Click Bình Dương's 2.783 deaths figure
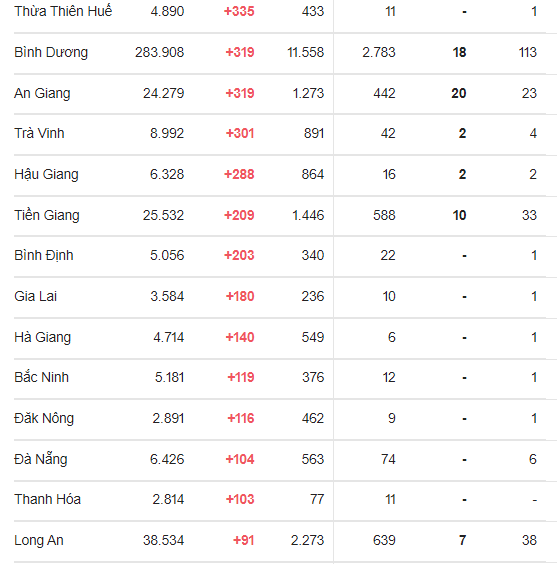The width and height of the screenshot is (560, 564). (379, 53)
